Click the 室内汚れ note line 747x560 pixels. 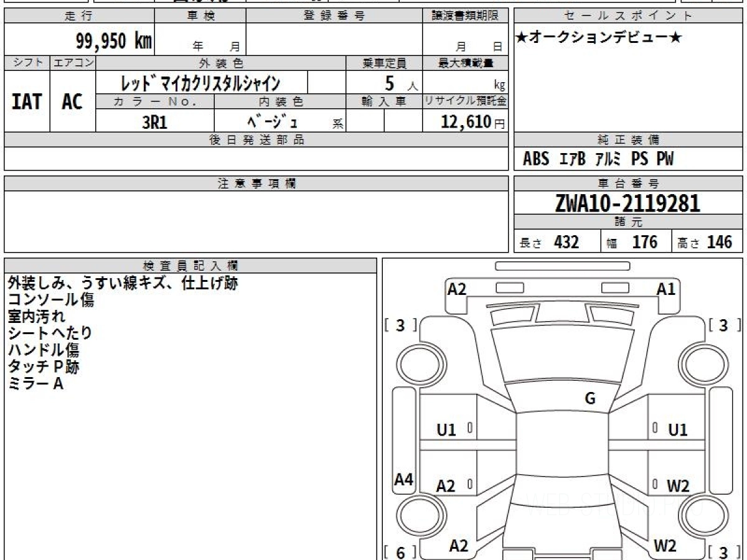point(36,317)
